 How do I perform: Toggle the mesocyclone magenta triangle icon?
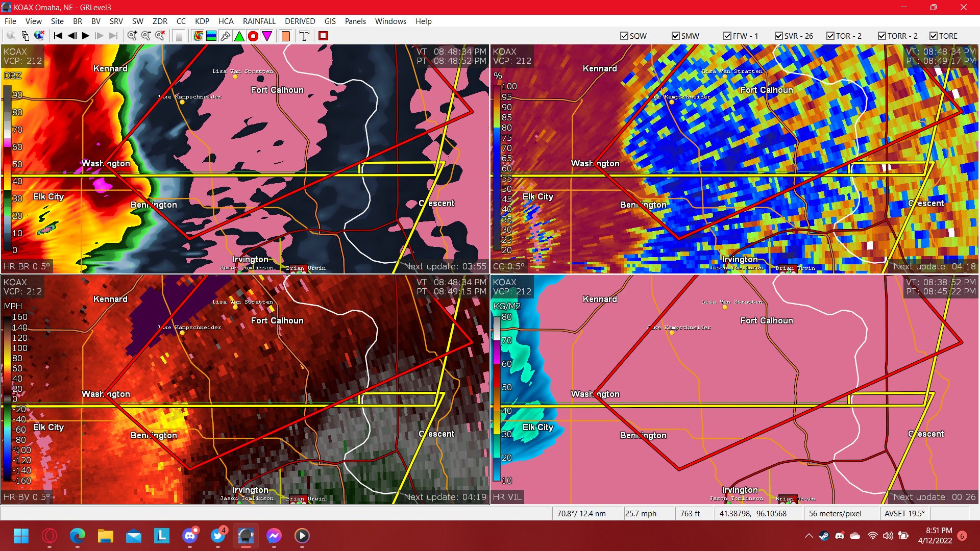267,36
